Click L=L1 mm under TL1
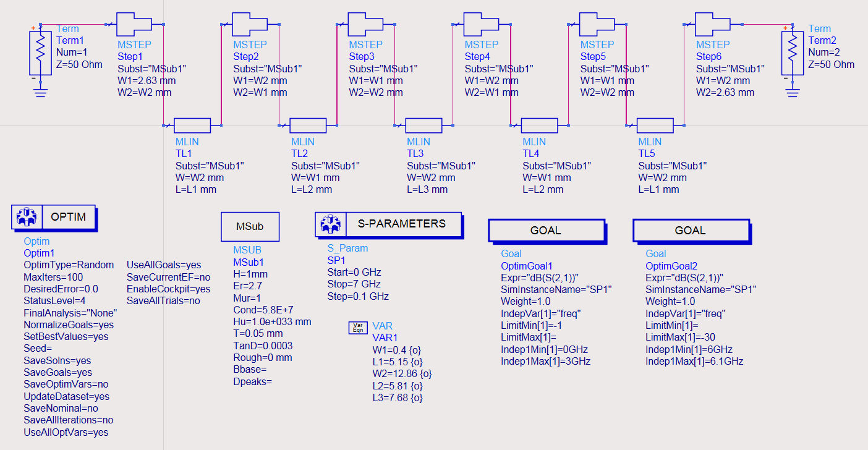Image resolution: width=868 pixels, height=450 pixels. coord(196,190)
